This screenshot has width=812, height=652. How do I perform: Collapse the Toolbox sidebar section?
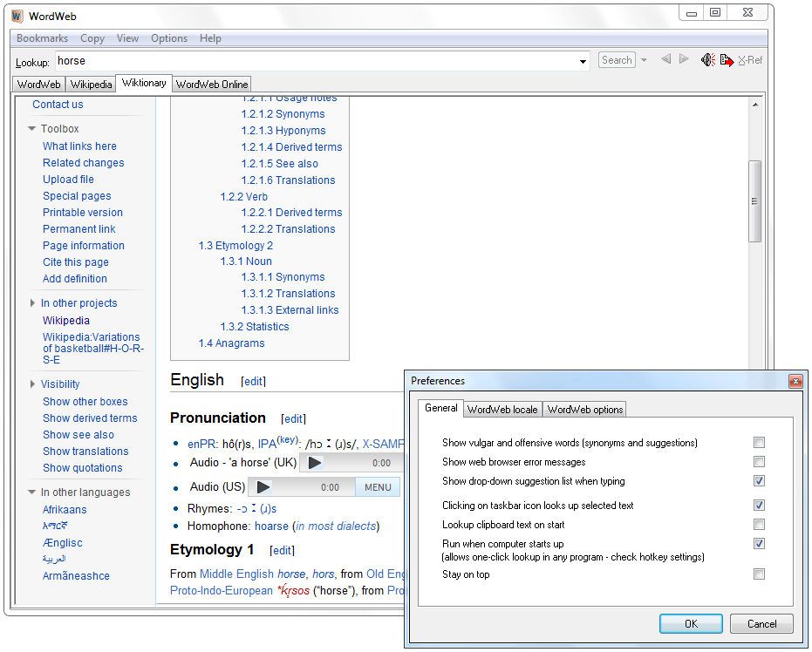(x=32, y=128)
